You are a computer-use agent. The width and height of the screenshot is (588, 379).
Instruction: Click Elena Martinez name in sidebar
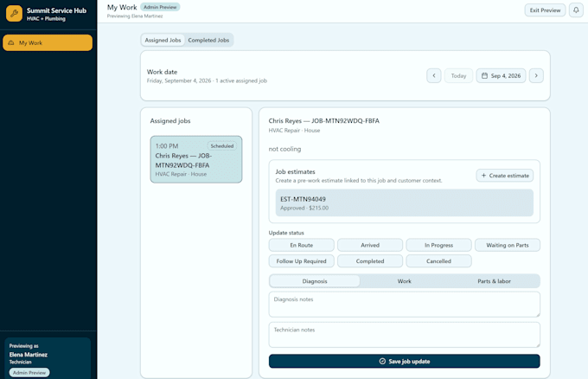click(x=29, y=355)
